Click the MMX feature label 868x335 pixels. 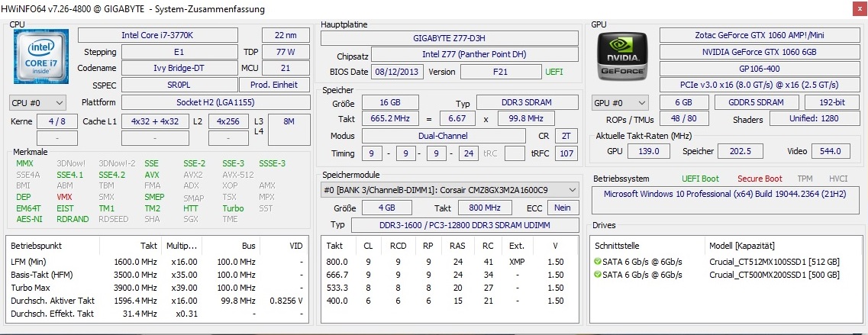pos(25,163)
